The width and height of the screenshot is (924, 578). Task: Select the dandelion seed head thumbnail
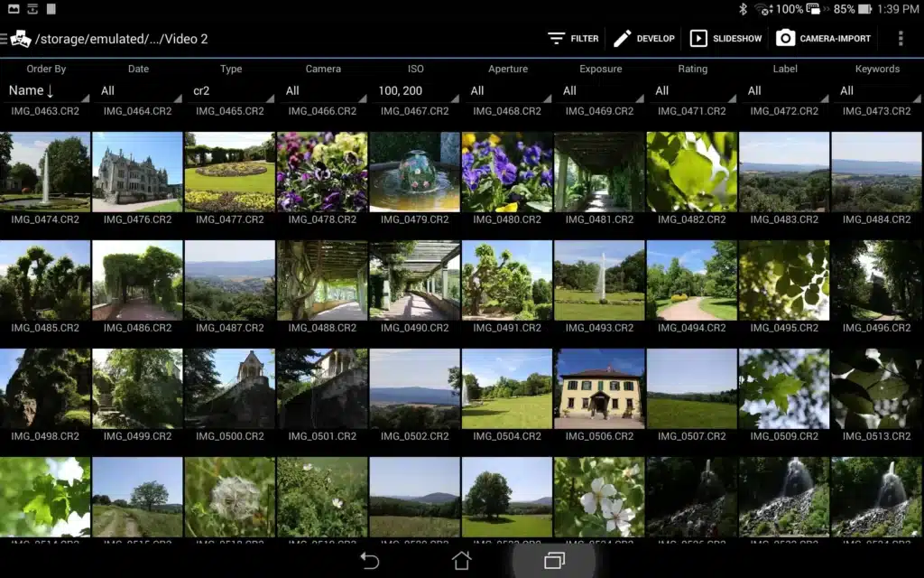[230, 498]
